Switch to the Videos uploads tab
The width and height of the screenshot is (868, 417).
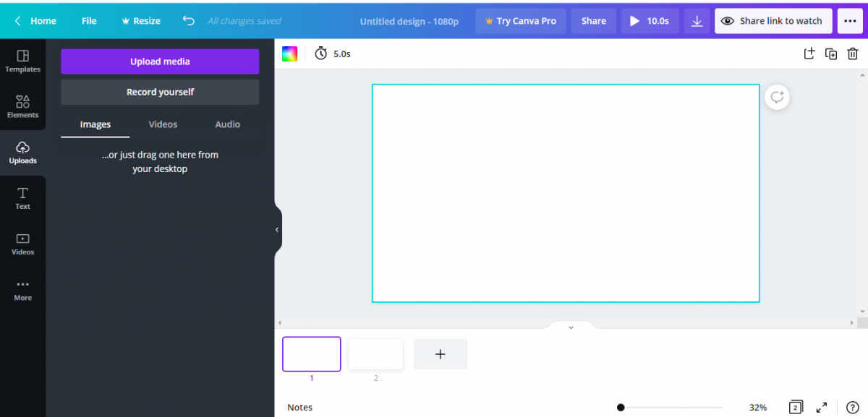click(x=163, y=124)
